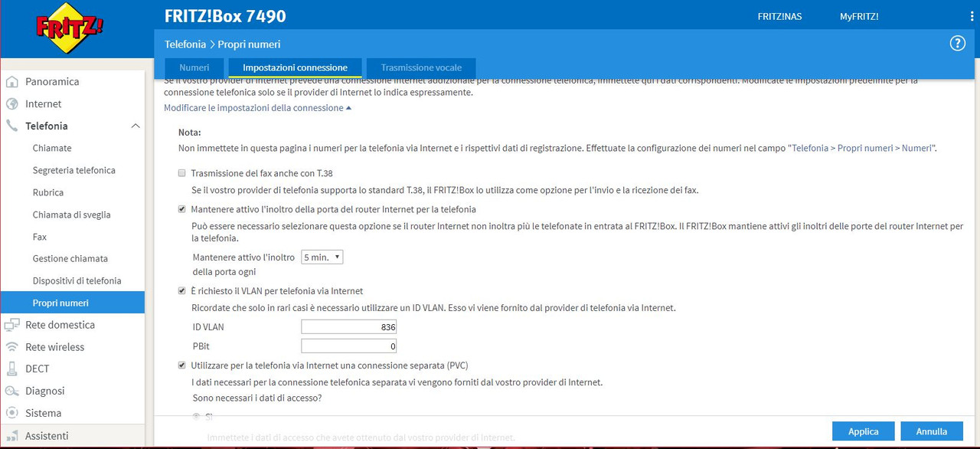
Task: Open FRITZ!NAS in the header
Action: (x=779, y=16)
